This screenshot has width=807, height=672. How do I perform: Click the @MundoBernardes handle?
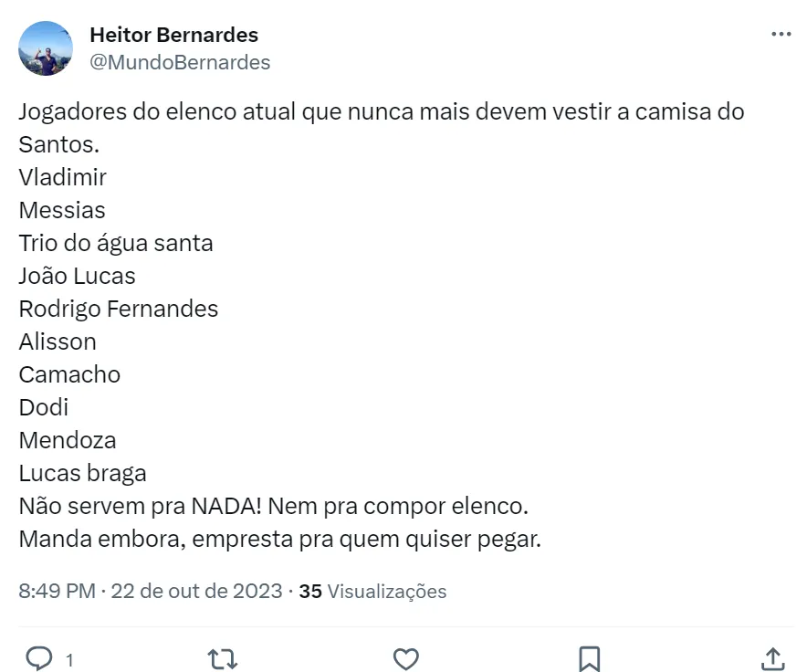click(180, 62)
